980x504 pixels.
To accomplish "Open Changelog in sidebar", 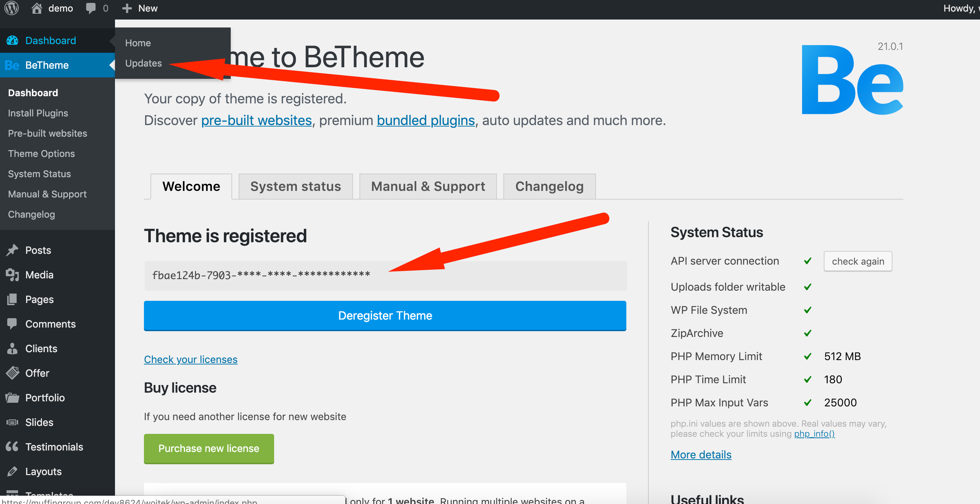I will [31, 214].
